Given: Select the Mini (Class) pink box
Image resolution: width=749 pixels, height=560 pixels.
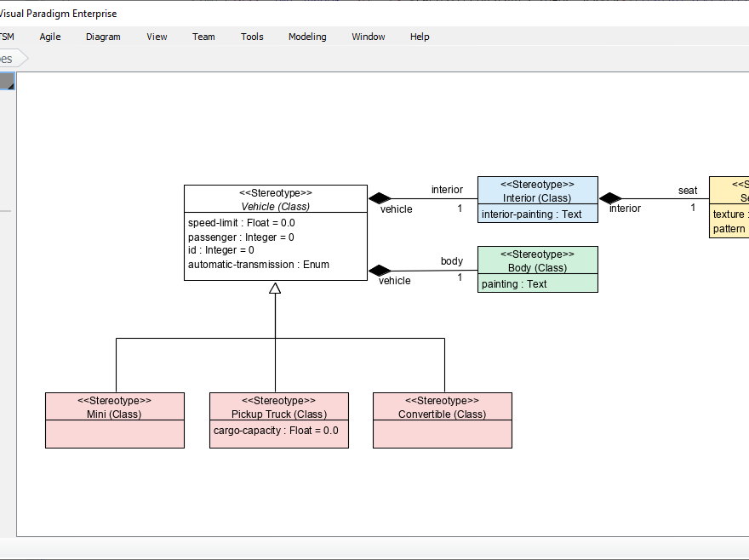Looking at the screenshot, I should 115,419.
